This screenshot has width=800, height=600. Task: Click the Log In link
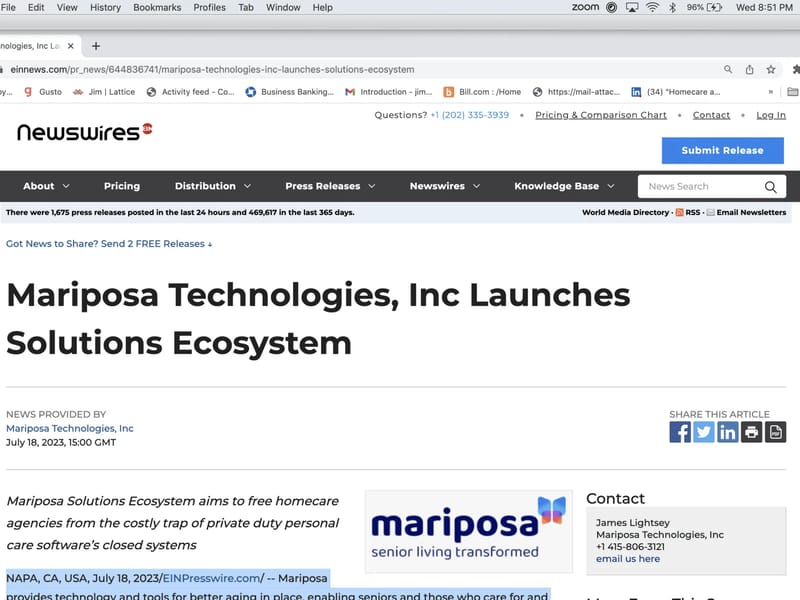point(770,115)
